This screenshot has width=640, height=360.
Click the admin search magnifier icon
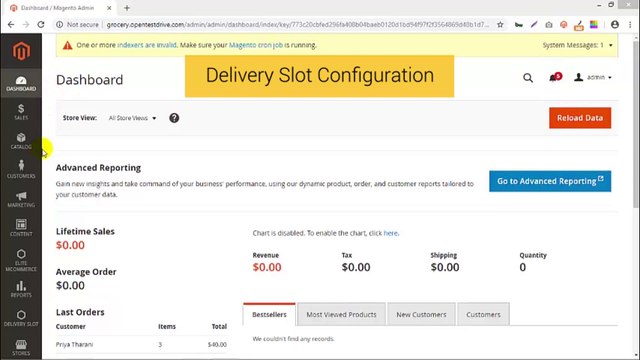pos(528,78)
